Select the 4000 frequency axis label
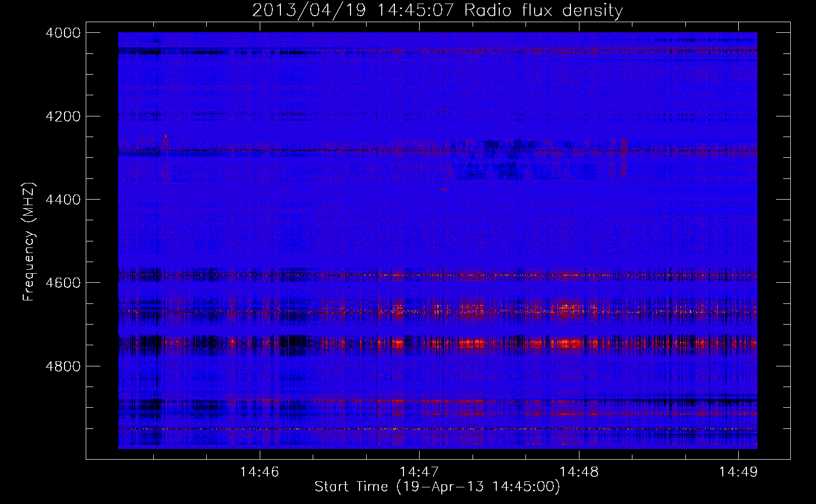Viewport: 816px width, 504px height. click(x=63, y=33)
